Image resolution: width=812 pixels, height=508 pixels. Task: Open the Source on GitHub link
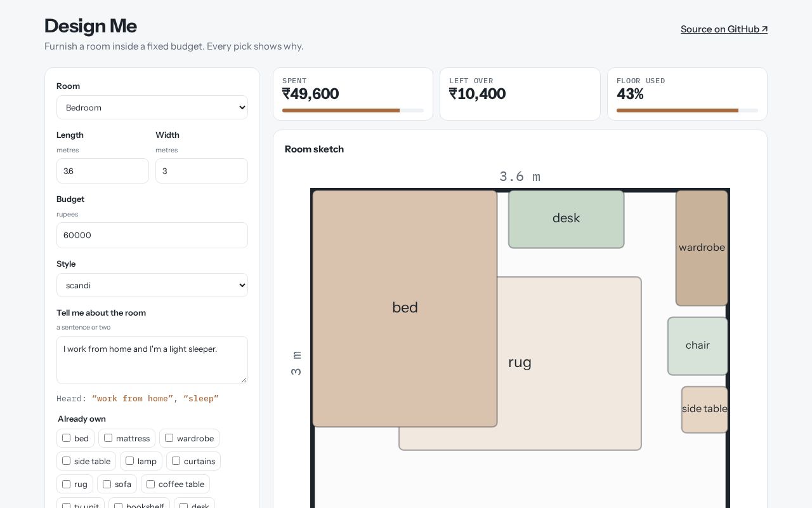[724, 29]
